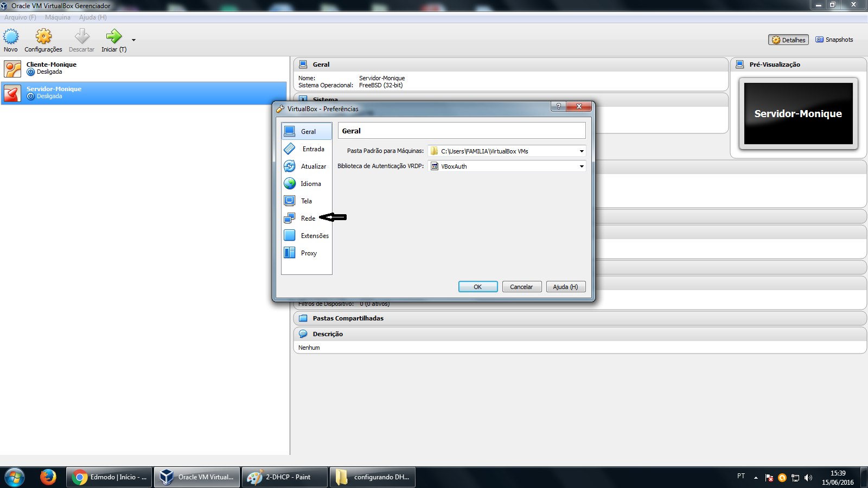The height and width of the screenshot is (488, 868).
Task: Open the Arquivo menu
Action: pos(20,17)
